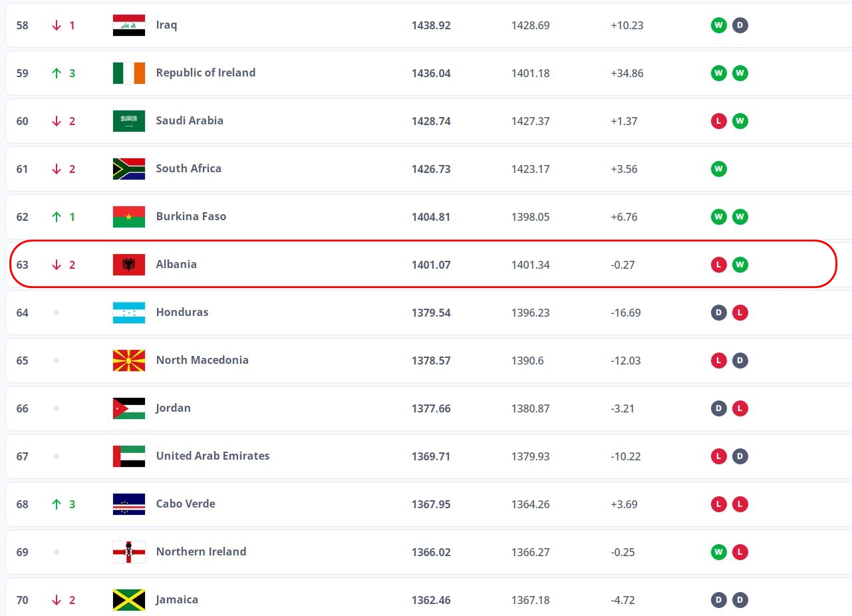Open the Northern Ireland team page
The height and width of the screenshot is (616, 852).
(x=201, y=552)
